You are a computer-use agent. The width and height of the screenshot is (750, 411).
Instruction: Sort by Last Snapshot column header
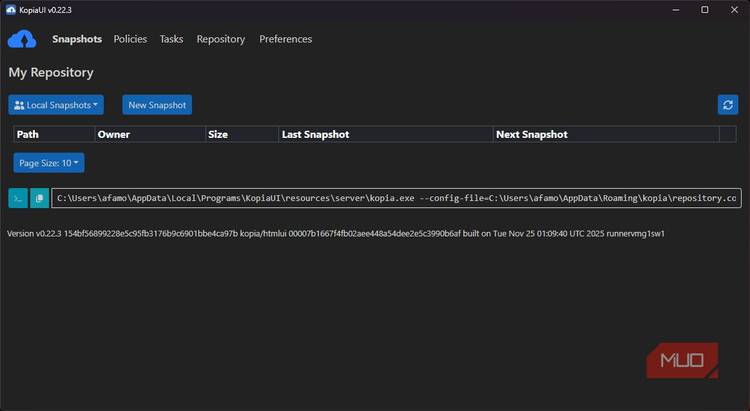(x=386, y=134)
